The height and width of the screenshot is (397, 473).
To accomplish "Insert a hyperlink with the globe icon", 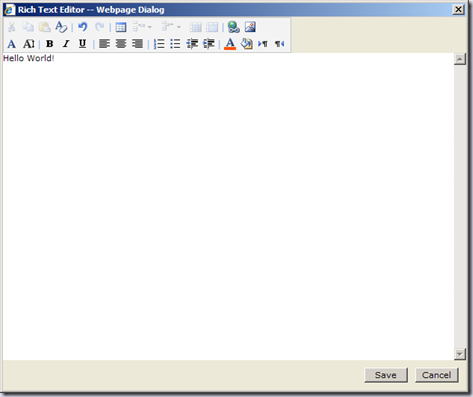I will 234,27.
